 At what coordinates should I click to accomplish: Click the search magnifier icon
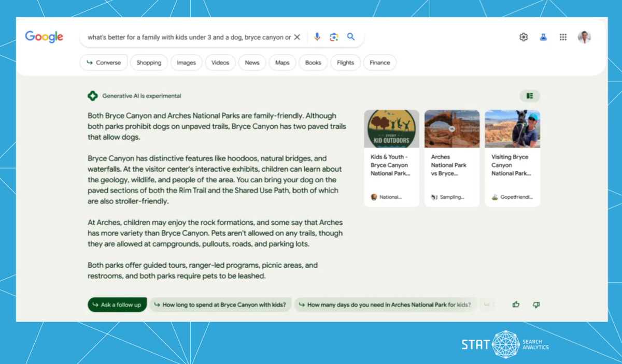point(351,37)
